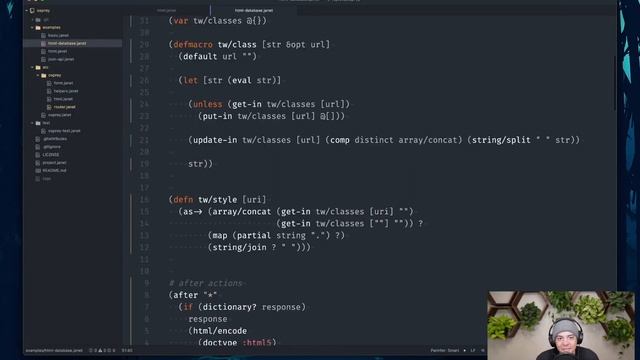Click the "unless" keyword
Viewport: 640px width, 360px height.
pyautogui.click(x=208, y=104)
